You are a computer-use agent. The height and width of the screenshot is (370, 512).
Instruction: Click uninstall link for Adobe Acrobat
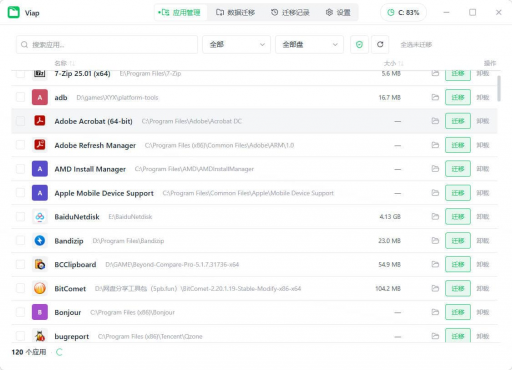click(x=483, y=121)
